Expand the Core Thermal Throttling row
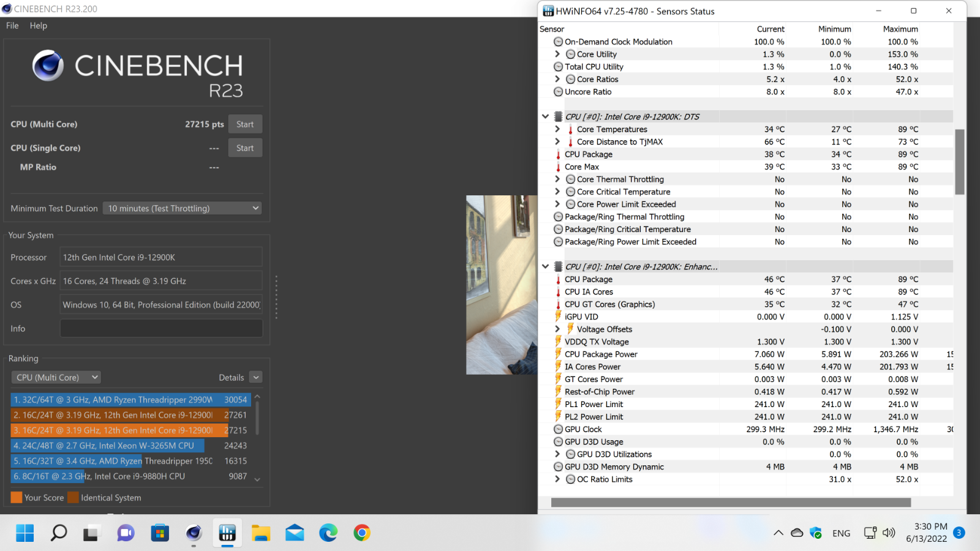This screenshot has width=980, height=551. [x=557, y=179]
